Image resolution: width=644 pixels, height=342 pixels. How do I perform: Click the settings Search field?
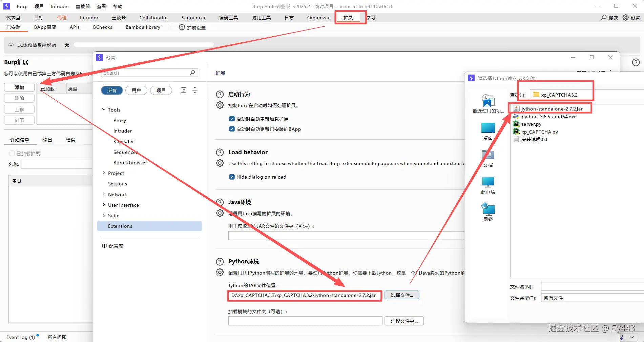[x=149, y=73]
